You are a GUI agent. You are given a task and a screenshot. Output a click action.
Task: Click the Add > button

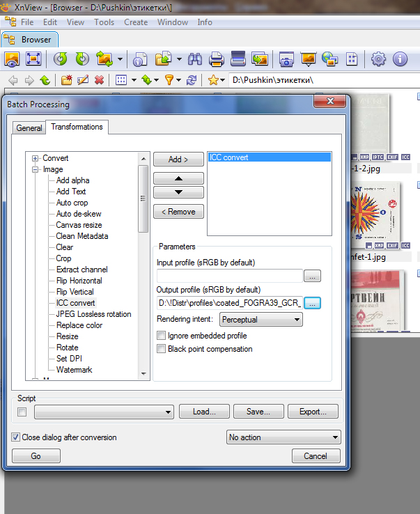[x=178, y=159]
